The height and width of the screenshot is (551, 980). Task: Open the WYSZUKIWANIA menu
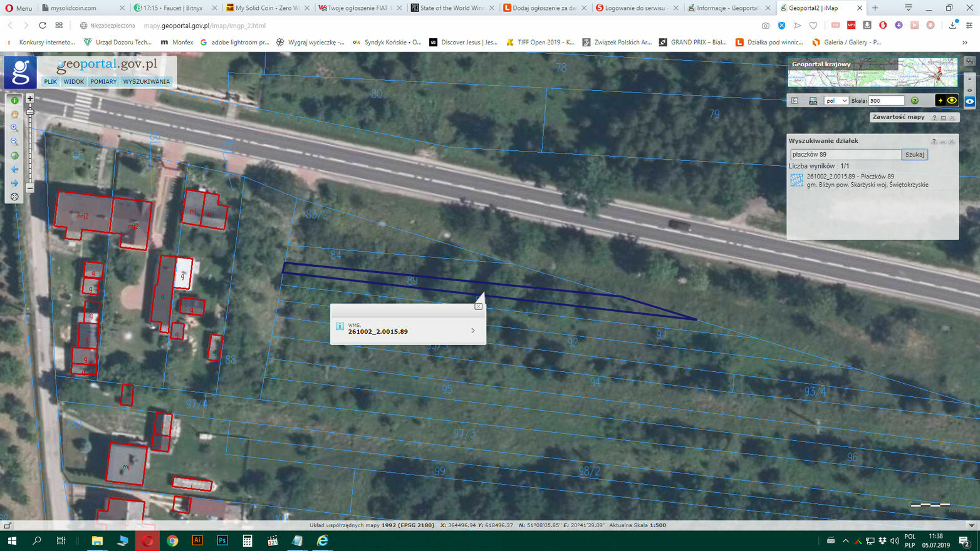tap(146, 82)
